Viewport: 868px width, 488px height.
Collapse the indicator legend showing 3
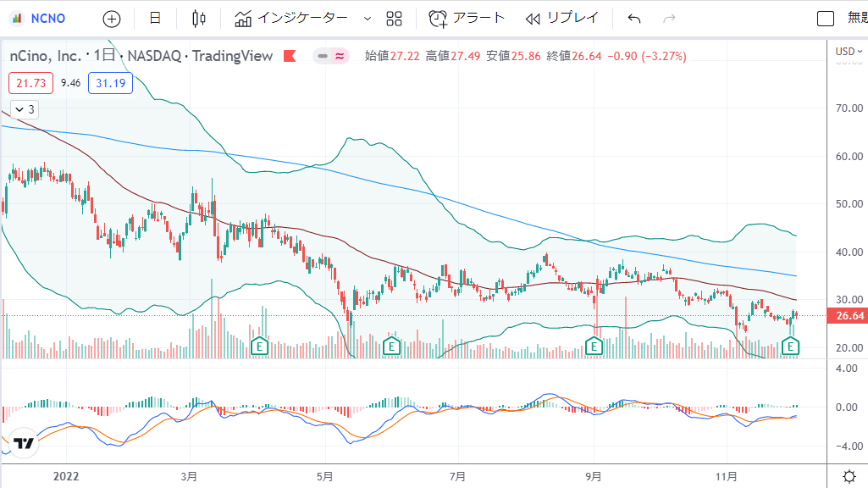pos(25,109)
